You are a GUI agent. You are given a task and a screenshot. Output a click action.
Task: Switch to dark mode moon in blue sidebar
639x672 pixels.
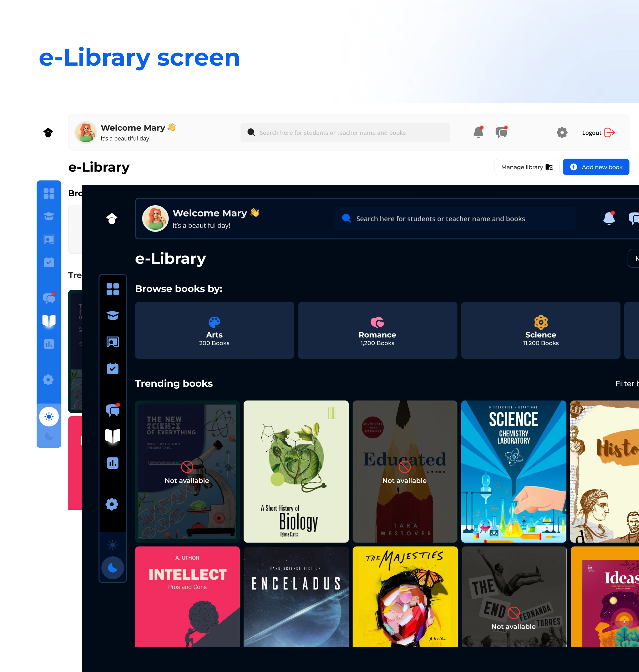tap(49, 436)
